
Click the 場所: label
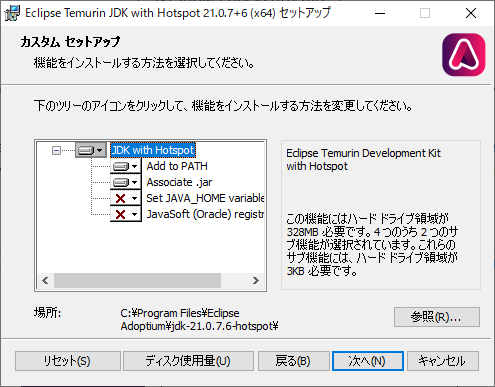[47, 313]
